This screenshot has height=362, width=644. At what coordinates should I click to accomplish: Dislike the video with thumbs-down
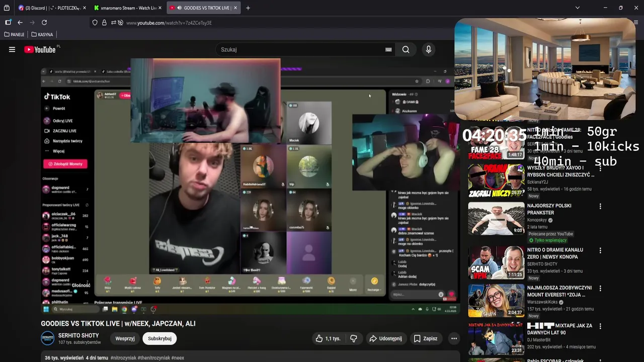pyautogui.click(x=354, y=338)
